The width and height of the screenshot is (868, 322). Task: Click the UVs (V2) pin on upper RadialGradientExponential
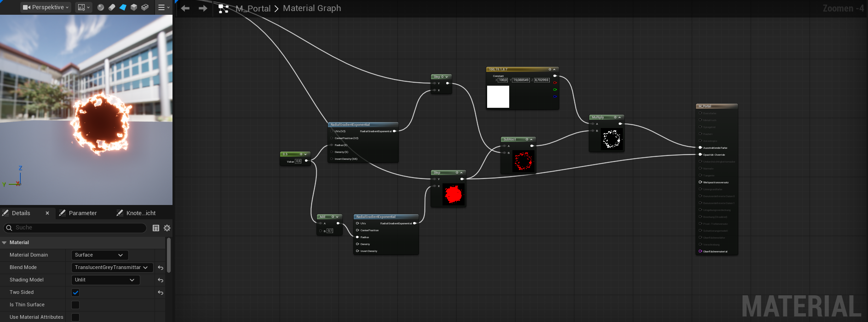332,131
